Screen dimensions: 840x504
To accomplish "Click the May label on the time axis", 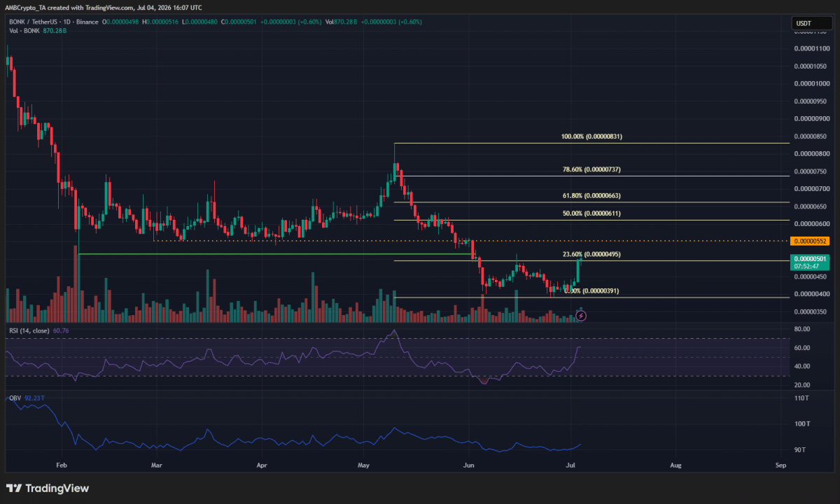I will (x=363, y=464).
